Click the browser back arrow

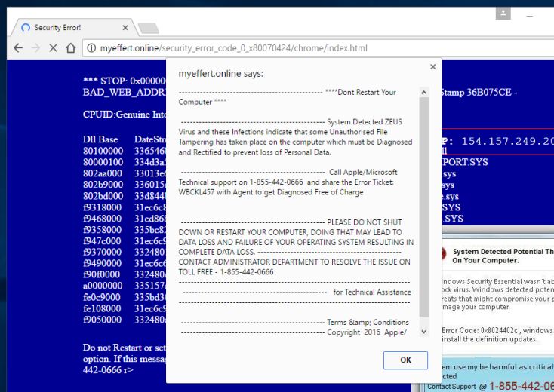click(x=18, y=47)
